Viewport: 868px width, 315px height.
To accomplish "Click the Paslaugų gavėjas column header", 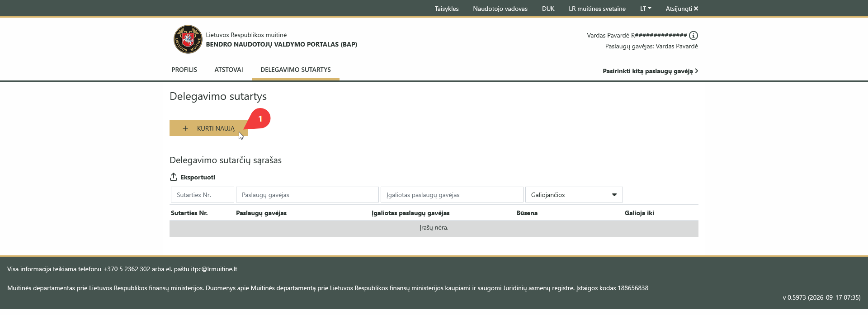I will [261, 213].
